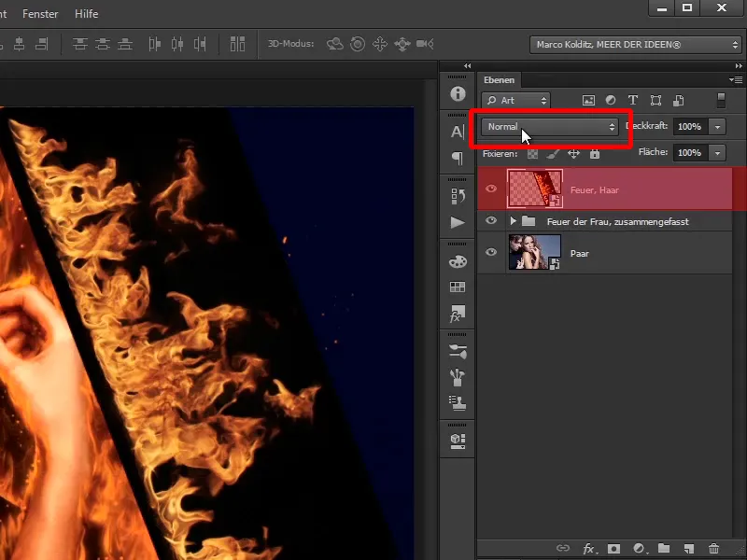Open the Brush presets panel icon

[458, 352]
